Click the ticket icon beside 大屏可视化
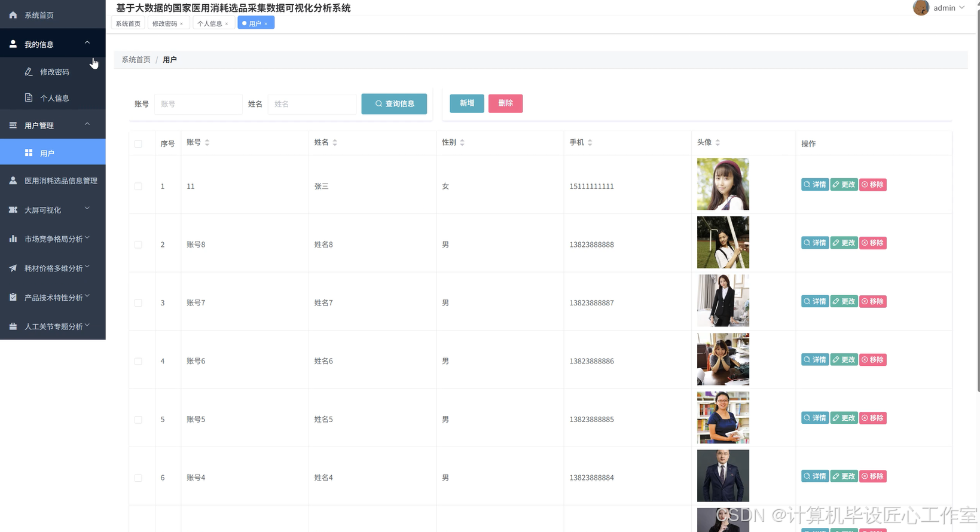Image resolution: width=980 pixels, height=532 pixels. pos(13,210)
